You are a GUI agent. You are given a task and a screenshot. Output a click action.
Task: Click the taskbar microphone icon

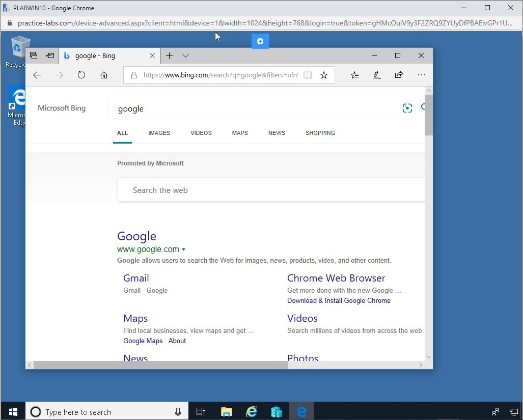click(178, 412)
